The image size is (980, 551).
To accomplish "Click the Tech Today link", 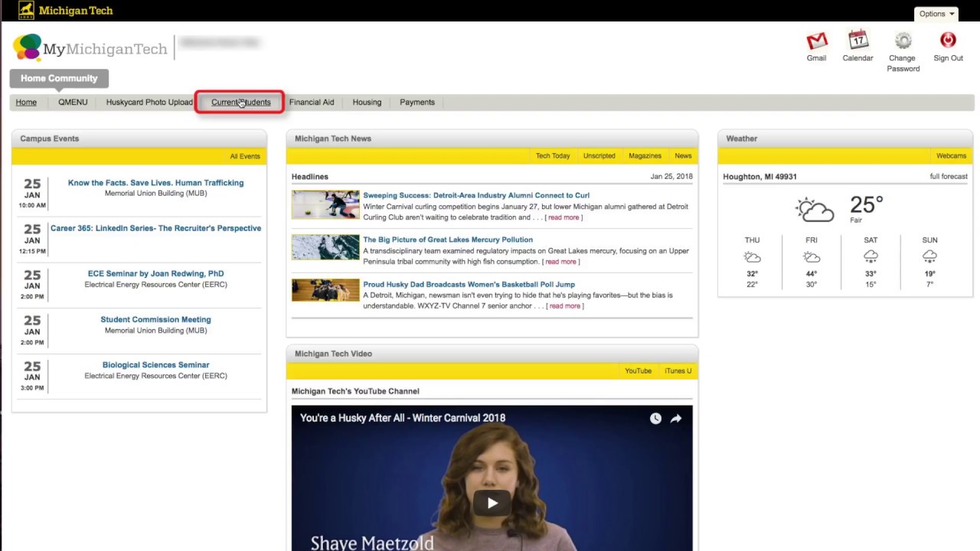I will click(x=553, y=156).
